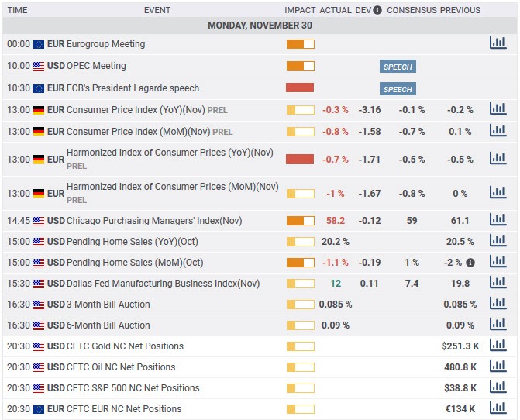Click the TIME column header
This screenshot has width=520, height=420.
17,10
